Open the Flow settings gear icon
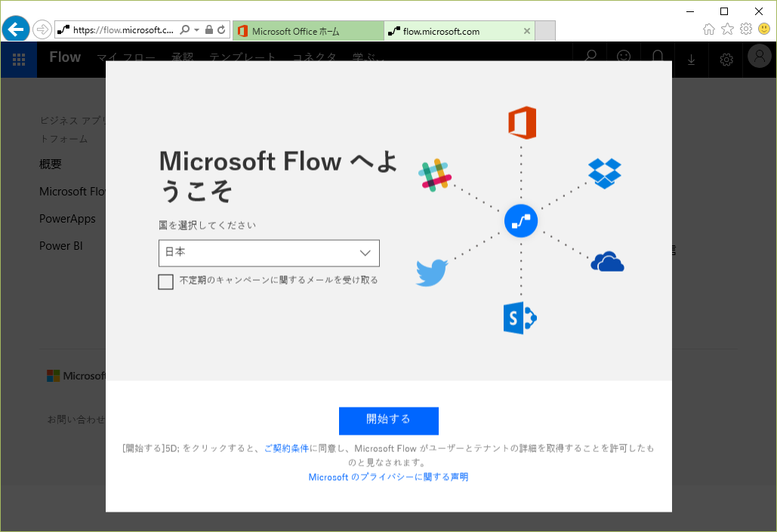Screen dimensions: 777x532 726,60
